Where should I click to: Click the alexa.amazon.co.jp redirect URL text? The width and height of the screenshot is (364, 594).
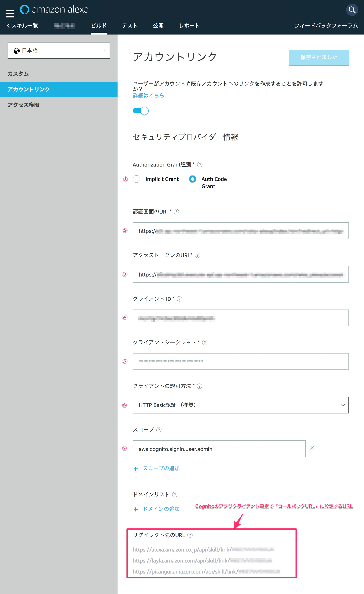point(203,550)
